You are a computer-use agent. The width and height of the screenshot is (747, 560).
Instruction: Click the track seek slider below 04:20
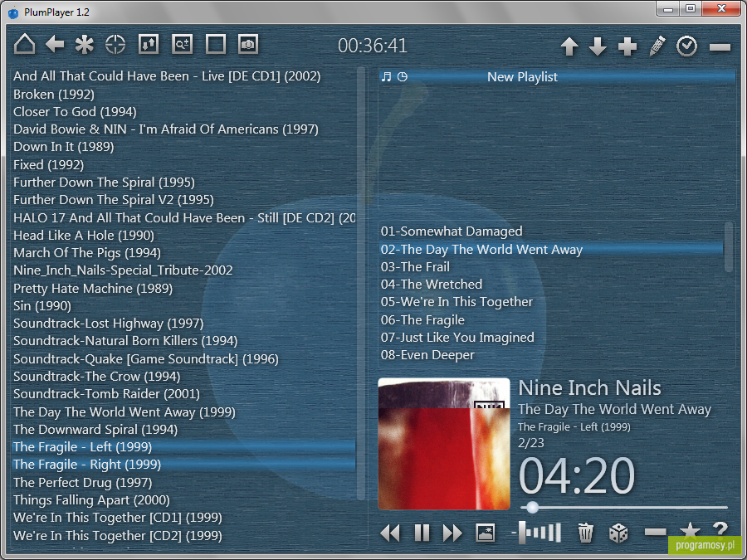tap(623, 508)
